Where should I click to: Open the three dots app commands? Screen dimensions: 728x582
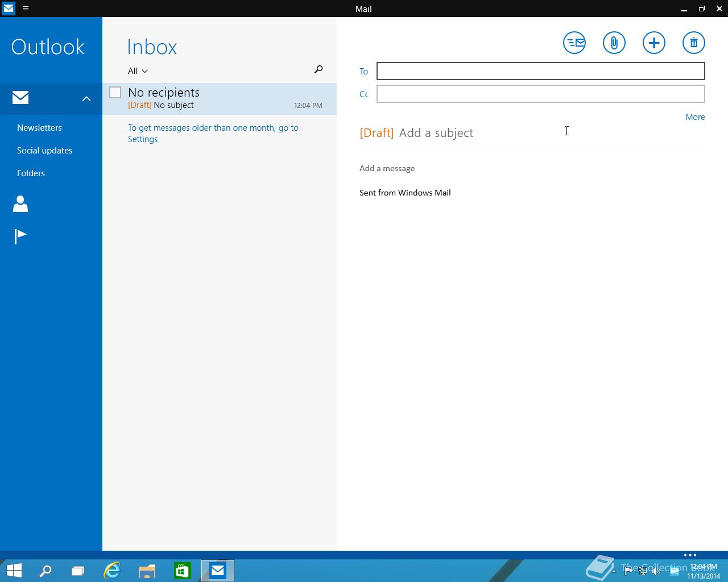click(x=690, y=555)
